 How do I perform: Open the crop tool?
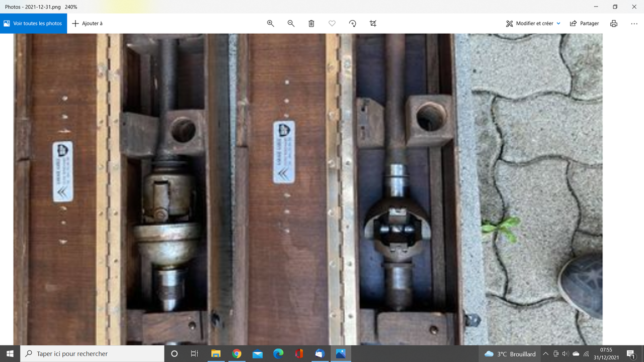[x=373, y=24]
